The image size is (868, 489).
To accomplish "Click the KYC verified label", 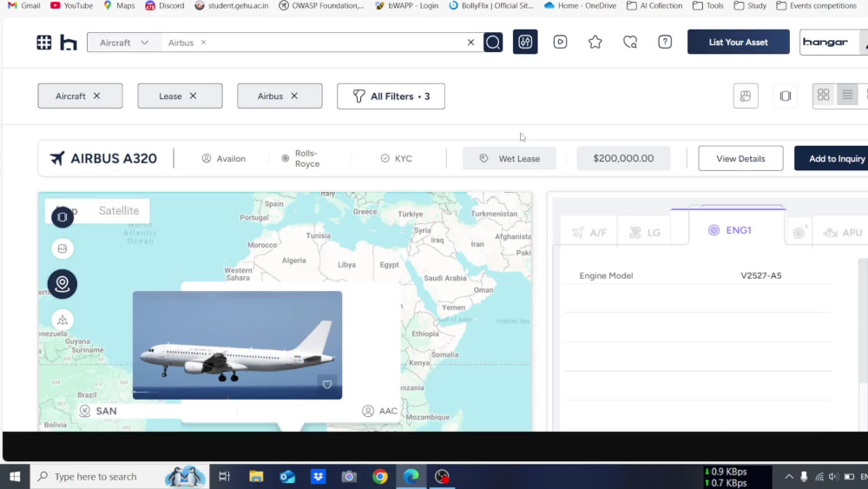I will point(397,158).
